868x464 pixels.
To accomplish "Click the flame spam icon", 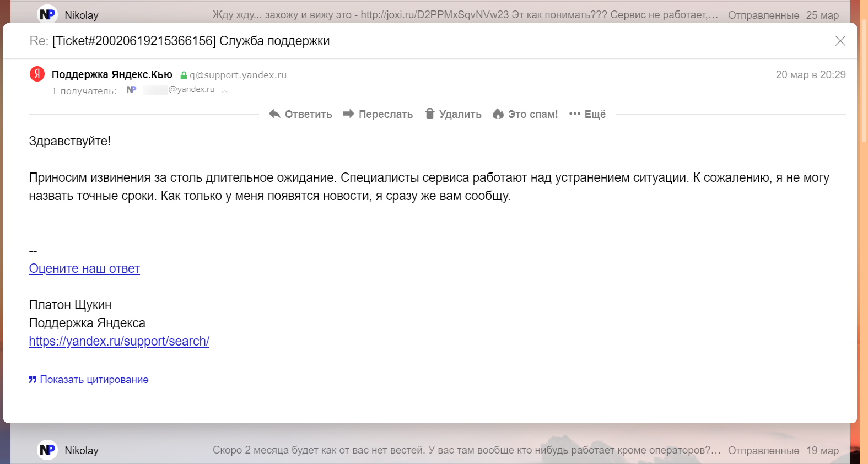I will (x=498, y=114).
